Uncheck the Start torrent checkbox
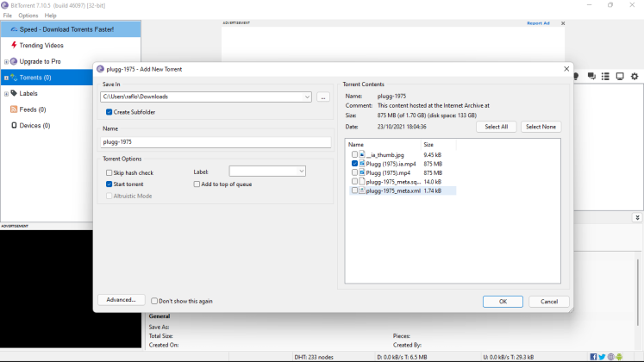 click(x=109, y=184)
